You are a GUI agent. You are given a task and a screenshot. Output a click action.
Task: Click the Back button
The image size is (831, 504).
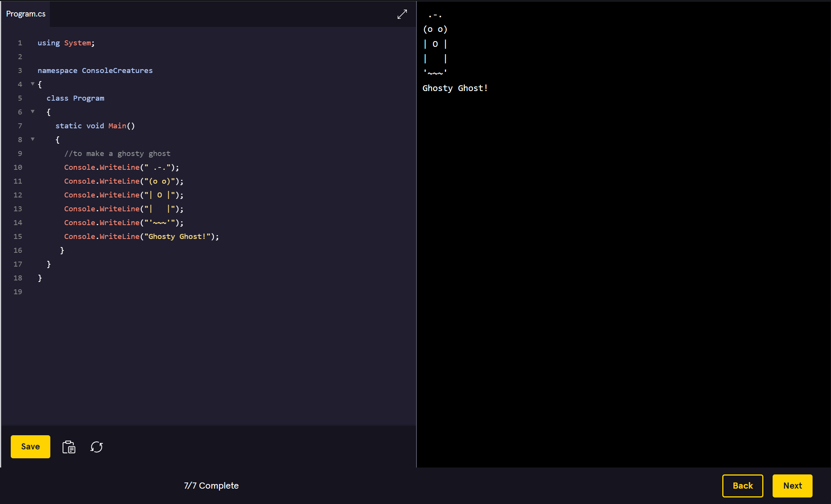point(742,486)
